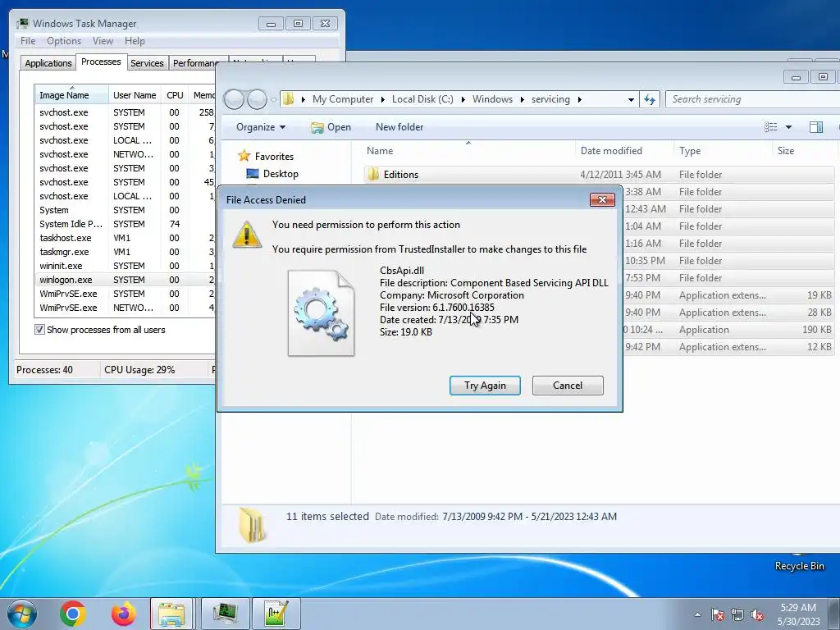This screenshot has height=630, width=840.
Task: Switch to the Performance tab
Action: [195, 63]
